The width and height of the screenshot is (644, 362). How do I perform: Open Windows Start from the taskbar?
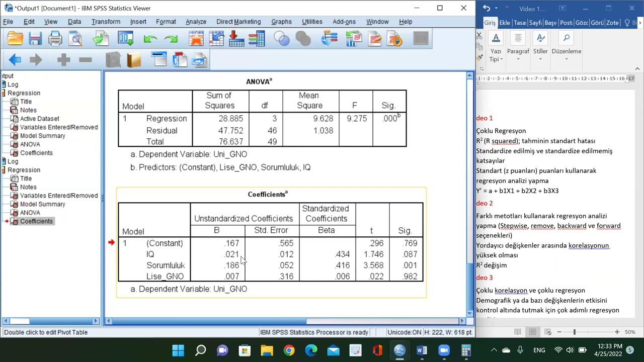[x=178, y=350]
